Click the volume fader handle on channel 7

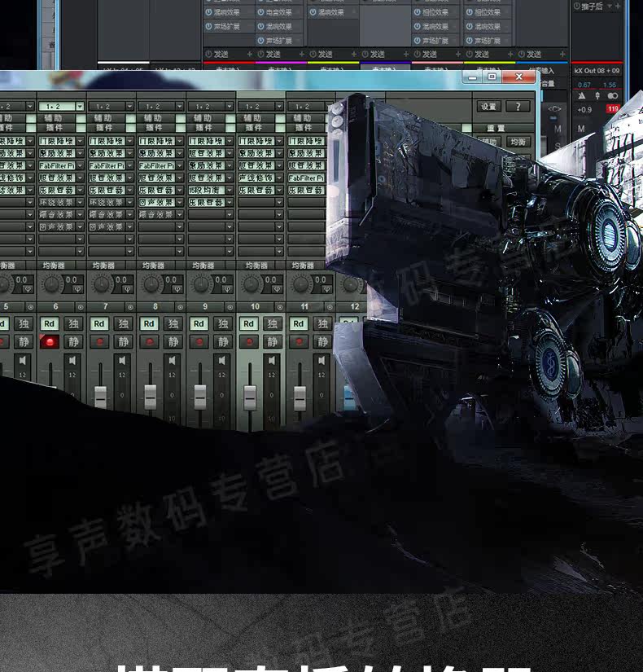(100, 397)
